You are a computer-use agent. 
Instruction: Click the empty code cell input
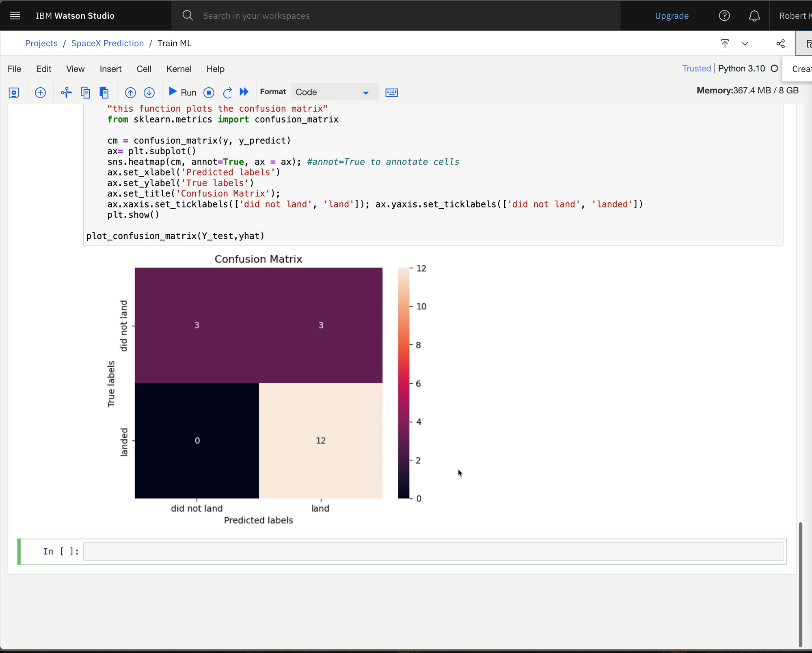coord(433,551)
